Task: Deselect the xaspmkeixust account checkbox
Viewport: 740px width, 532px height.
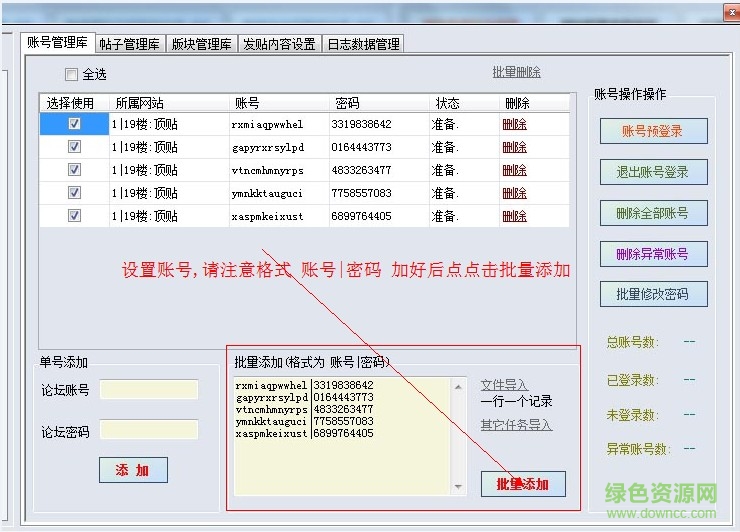Action: 74,216
